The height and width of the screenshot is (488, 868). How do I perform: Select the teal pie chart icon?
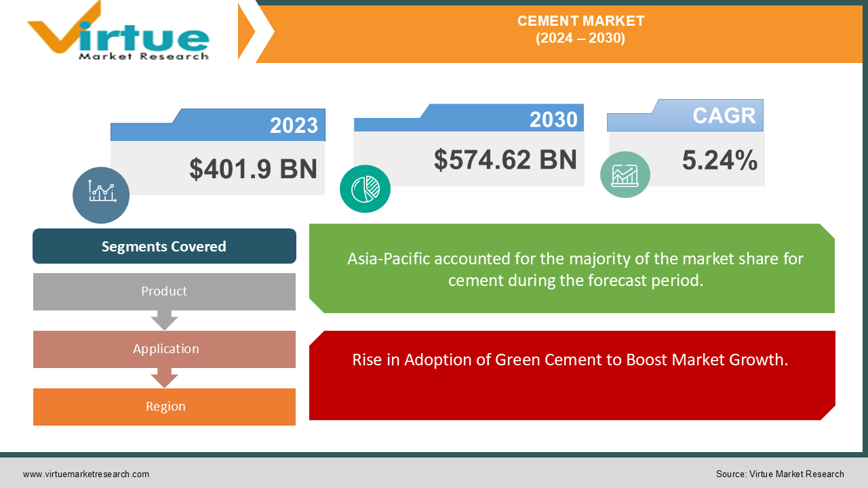point(365,188)
